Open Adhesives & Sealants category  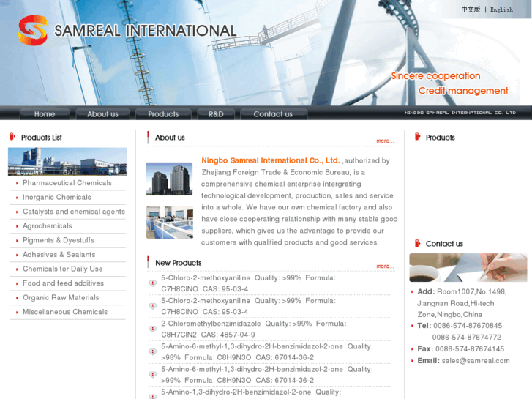coord(59,254)
